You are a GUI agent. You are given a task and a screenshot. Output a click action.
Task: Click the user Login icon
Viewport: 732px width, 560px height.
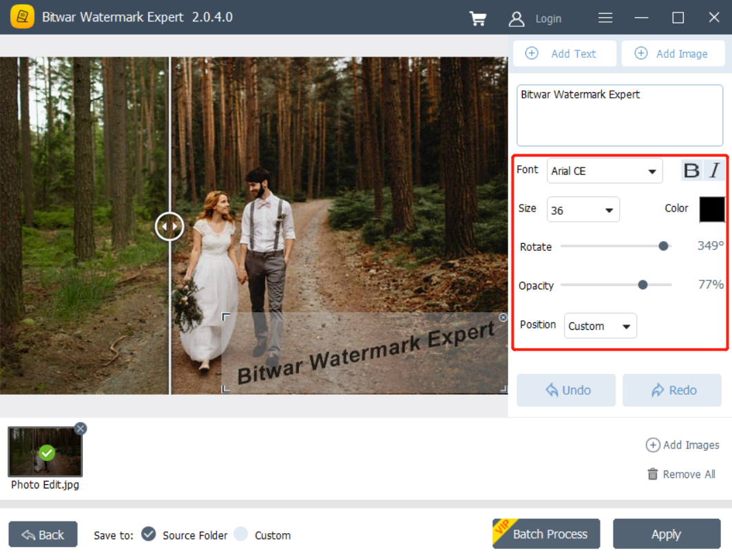pyautogui.click(x=516, y=19)
